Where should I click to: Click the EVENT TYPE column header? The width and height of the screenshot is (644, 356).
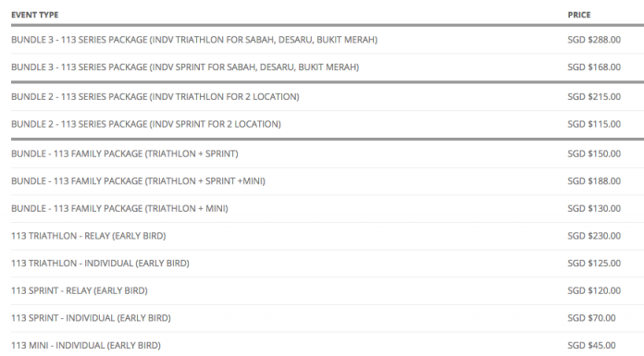pyautogui.click(x=34, y=15)
